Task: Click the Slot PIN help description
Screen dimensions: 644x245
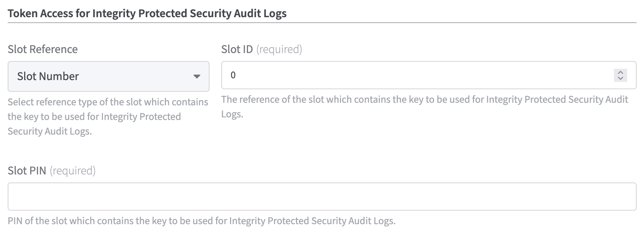Action: 201,221
